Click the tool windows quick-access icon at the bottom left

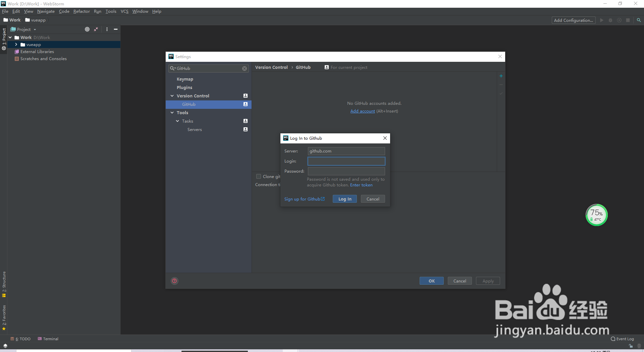(x=5, y=346)
